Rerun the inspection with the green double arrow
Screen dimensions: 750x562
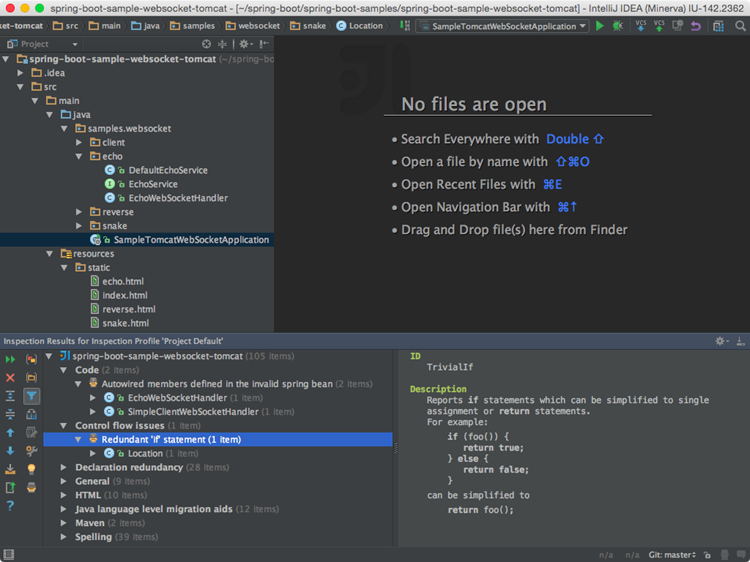click(10, 359)
